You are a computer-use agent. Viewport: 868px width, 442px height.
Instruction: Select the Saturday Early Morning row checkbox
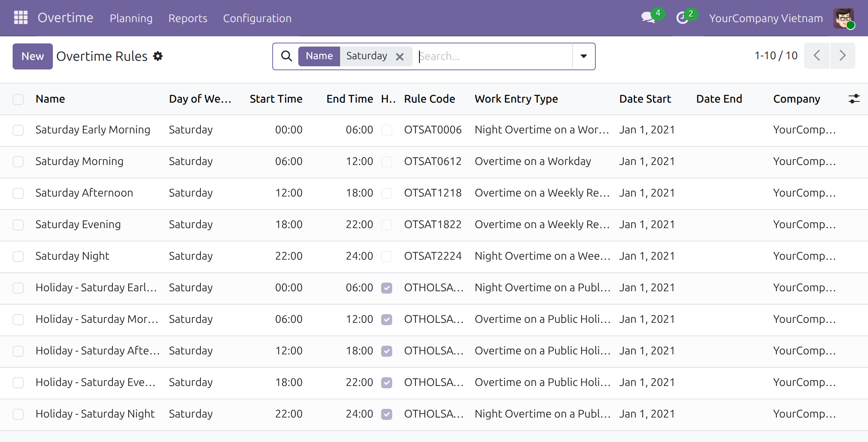(x=18, y=130)
